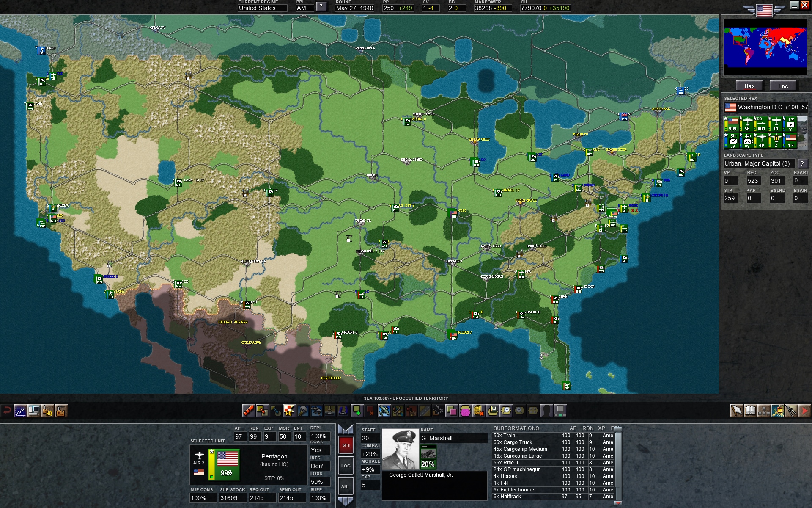Click the strategic map icon
This screenshot has height=508, width=812.
777,411
